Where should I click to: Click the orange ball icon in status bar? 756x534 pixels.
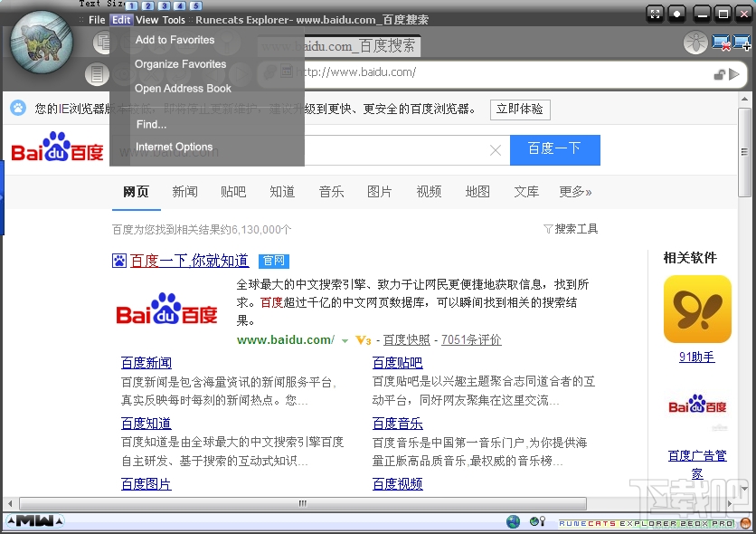(x=746, y=523)
